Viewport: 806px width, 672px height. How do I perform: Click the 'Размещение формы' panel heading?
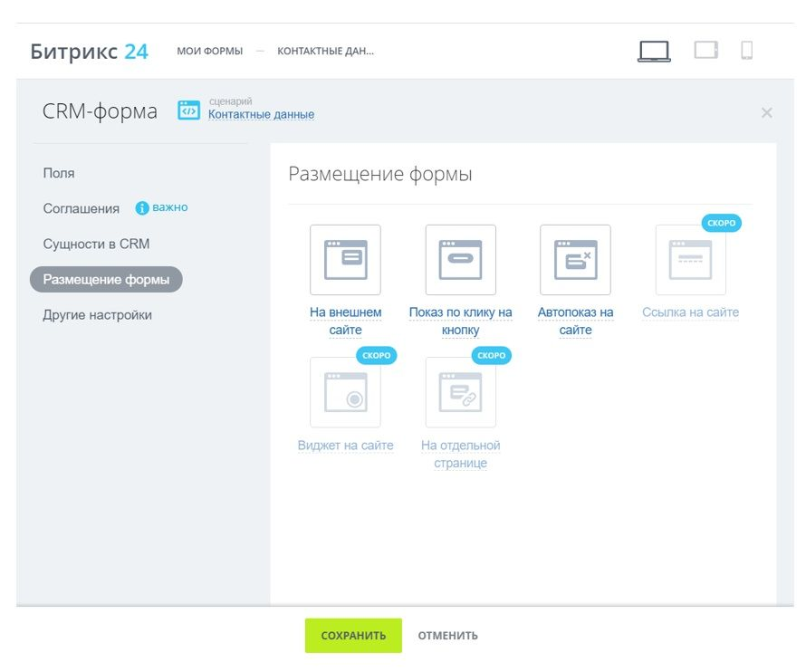click(x=379, y=174)
